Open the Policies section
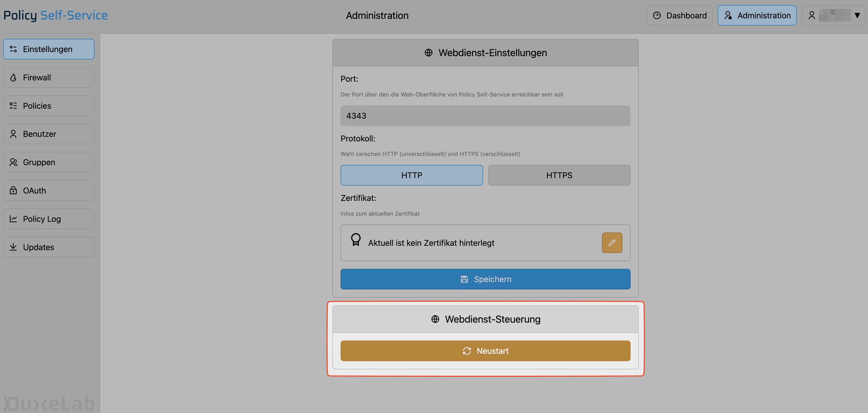This screenshot has width=868, height=413. [49, 106]
